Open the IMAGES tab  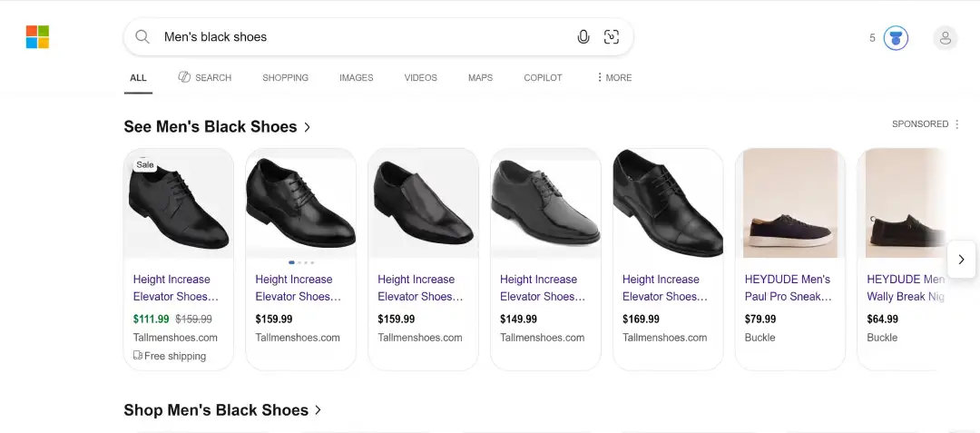tap(357, 77)
